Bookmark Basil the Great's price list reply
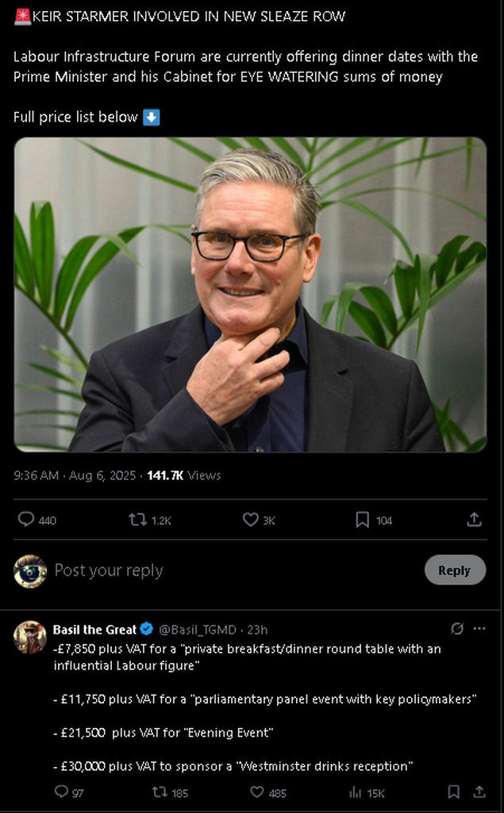This screenshot has width=504, height=813. pyautogui.click(x=453, y=792)
